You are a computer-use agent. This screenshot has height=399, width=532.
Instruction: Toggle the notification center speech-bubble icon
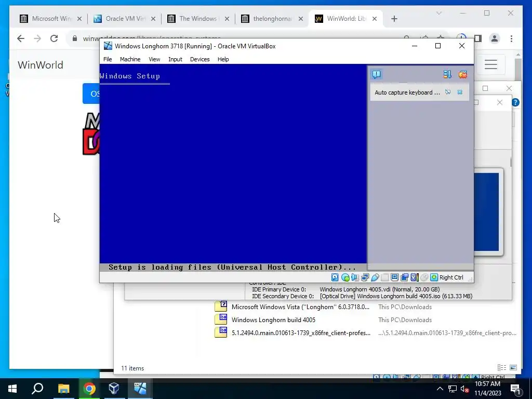(x=376, y=74)
